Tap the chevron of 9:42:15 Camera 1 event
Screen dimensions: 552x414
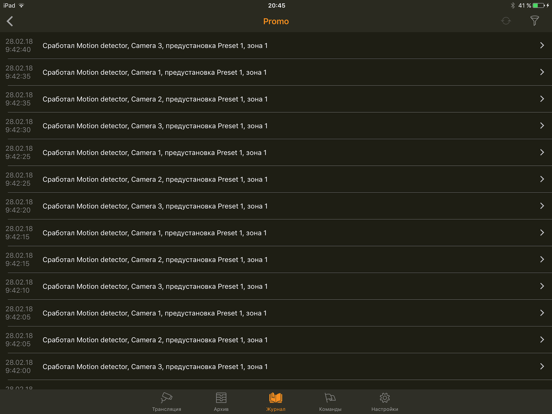(x=542, y=233)
